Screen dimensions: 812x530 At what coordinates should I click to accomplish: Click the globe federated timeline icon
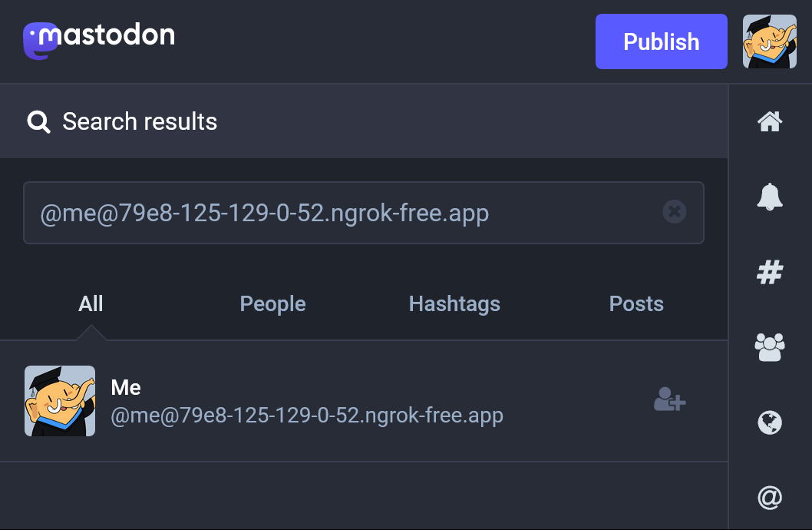pos(770,423)
